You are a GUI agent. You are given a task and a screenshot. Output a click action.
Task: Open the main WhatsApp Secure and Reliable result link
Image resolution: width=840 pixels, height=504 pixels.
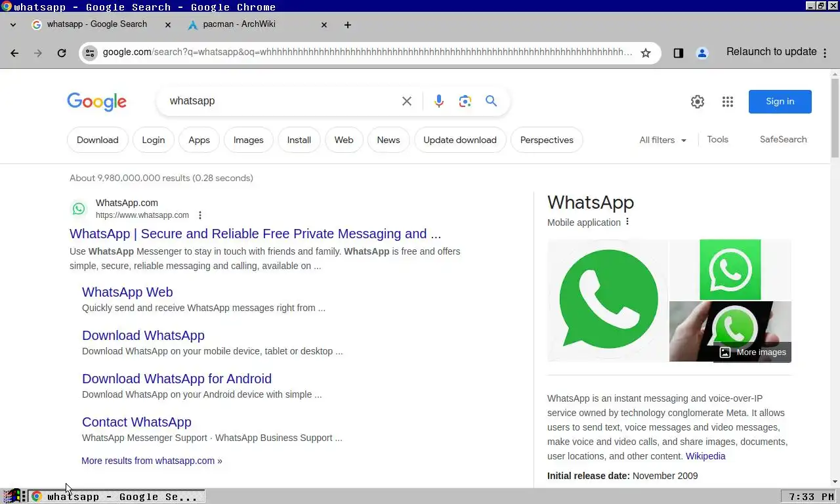(x=255, y=234)
